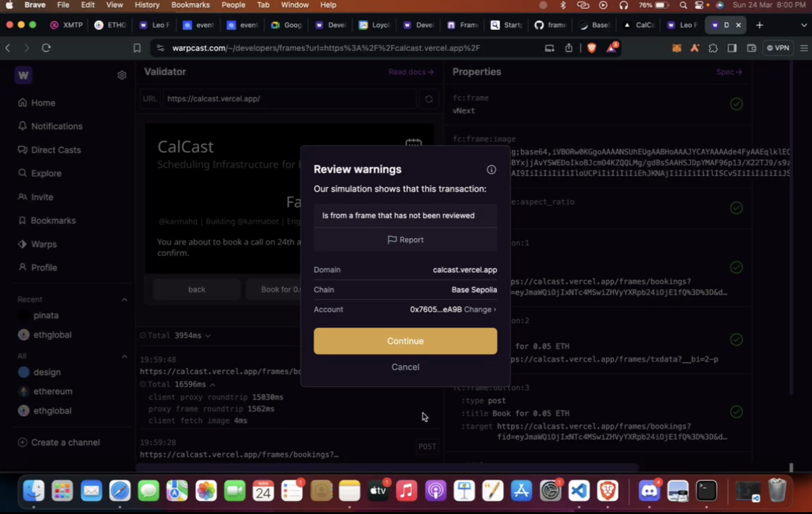The image size is (812, 514).
Task: Click the browser back arrow
Action: [x=8, y=48]
